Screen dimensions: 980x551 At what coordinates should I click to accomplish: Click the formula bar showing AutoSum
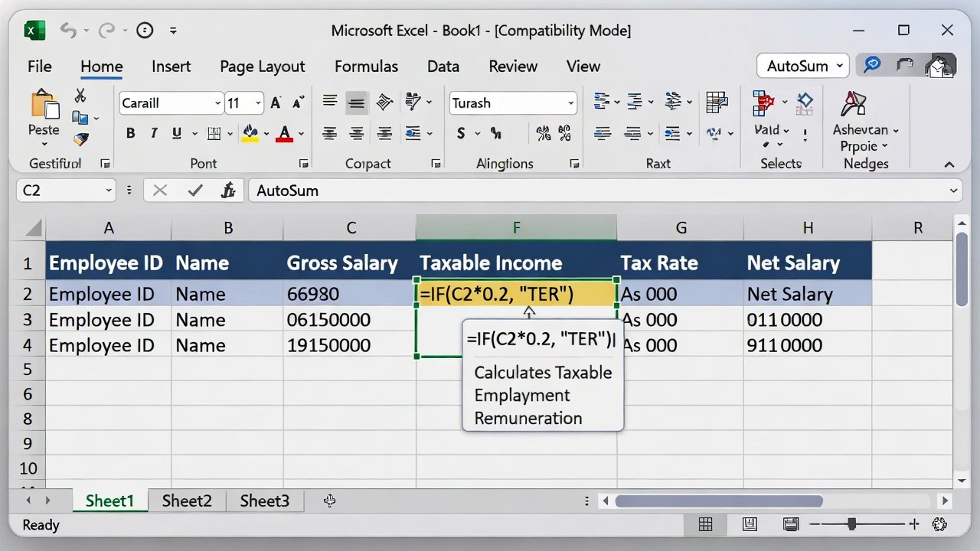pos(605,191)
